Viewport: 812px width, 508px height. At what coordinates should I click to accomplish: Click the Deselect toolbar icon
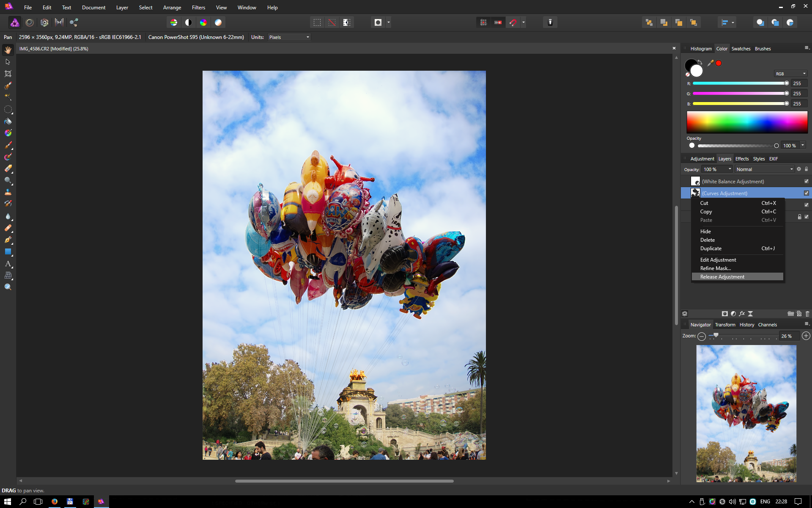click(x=332, y=22)
